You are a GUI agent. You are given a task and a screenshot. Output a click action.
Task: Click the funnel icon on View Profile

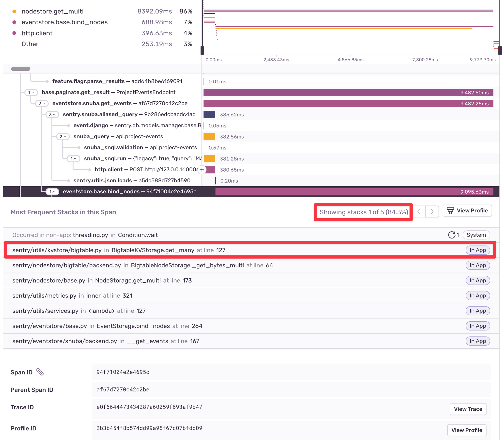[x=450, y=211]
